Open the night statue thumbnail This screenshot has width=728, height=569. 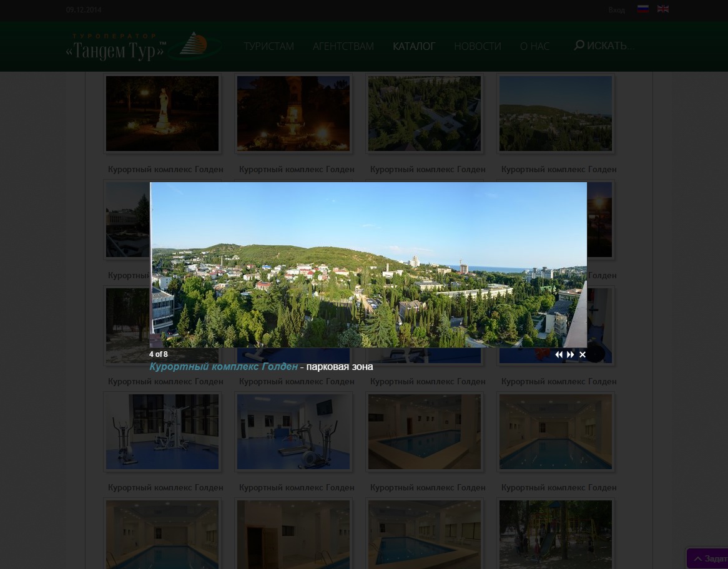point(162,114)
